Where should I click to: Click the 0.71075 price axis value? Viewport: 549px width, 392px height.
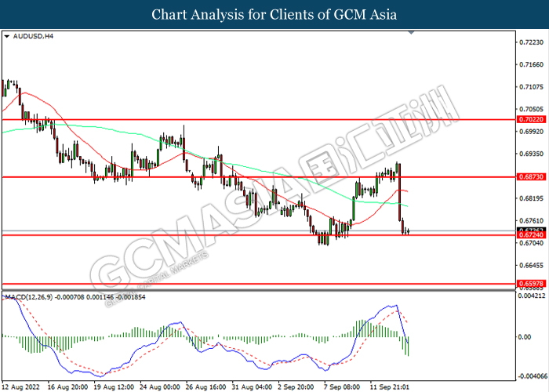pyautogui.click(x=532, y=87)
